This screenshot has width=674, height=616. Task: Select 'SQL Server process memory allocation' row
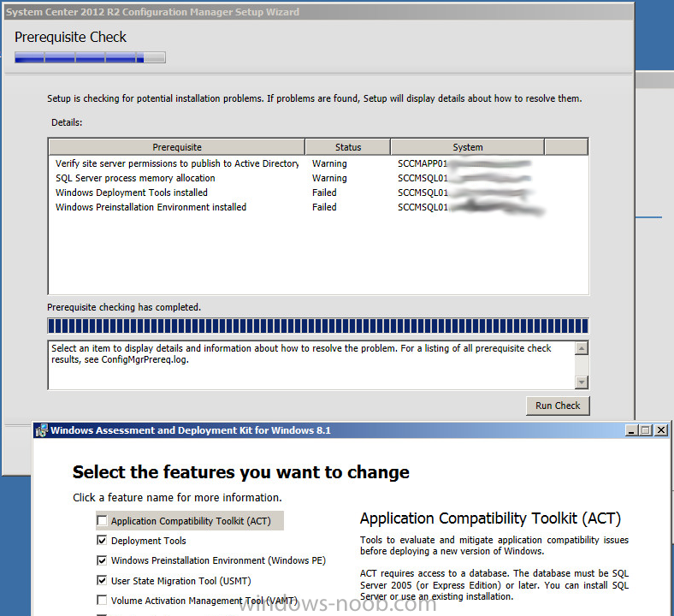[318, 178]
